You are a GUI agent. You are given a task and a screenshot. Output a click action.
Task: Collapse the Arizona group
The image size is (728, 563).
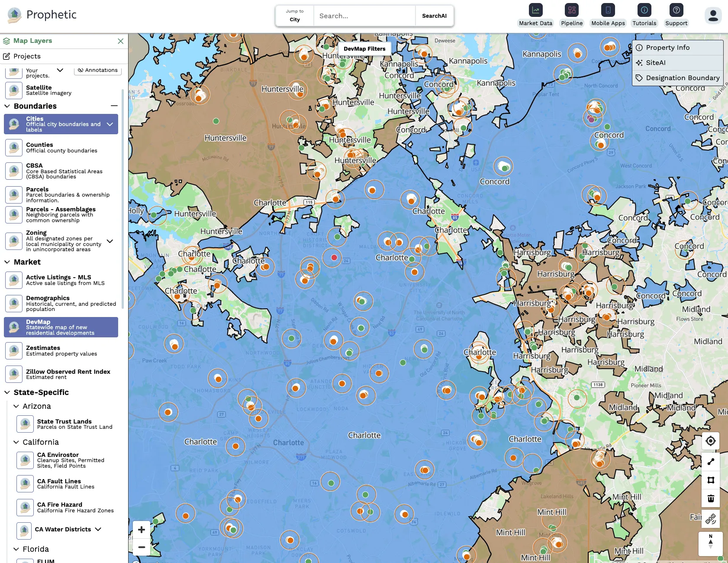point(16,406)
